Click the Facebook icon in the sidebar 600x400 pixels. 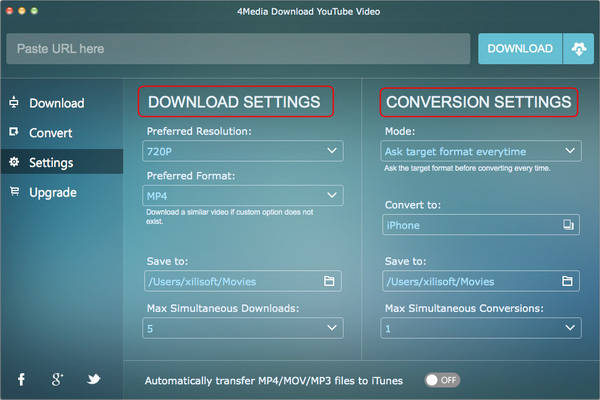pos(19,379)
